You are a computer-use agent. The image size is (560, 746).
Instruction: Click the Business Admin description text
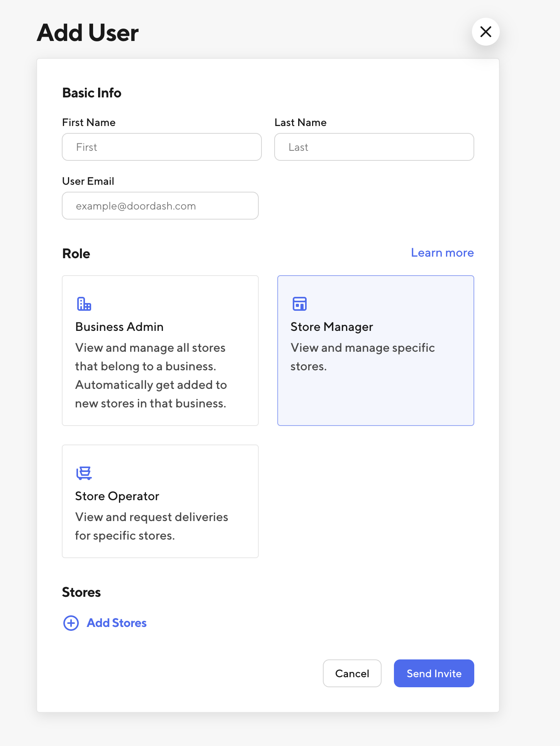(x=151, y=375)
